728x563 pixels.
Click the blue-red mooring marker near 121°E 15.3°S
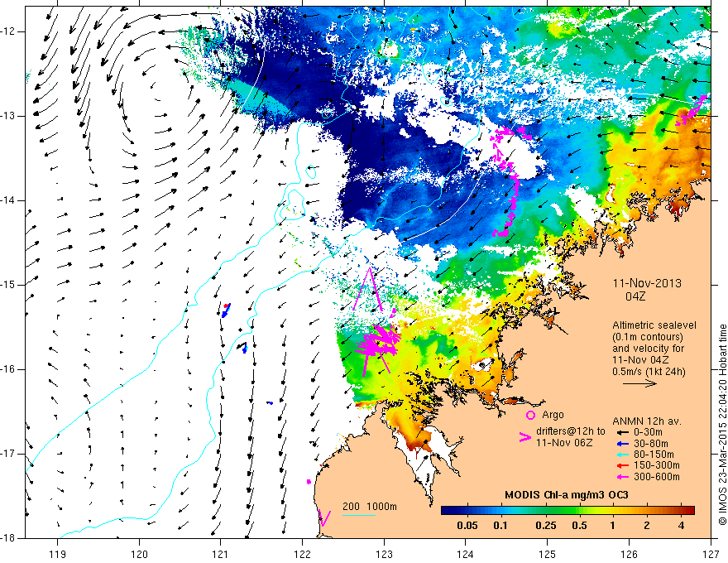click(226, 310)
